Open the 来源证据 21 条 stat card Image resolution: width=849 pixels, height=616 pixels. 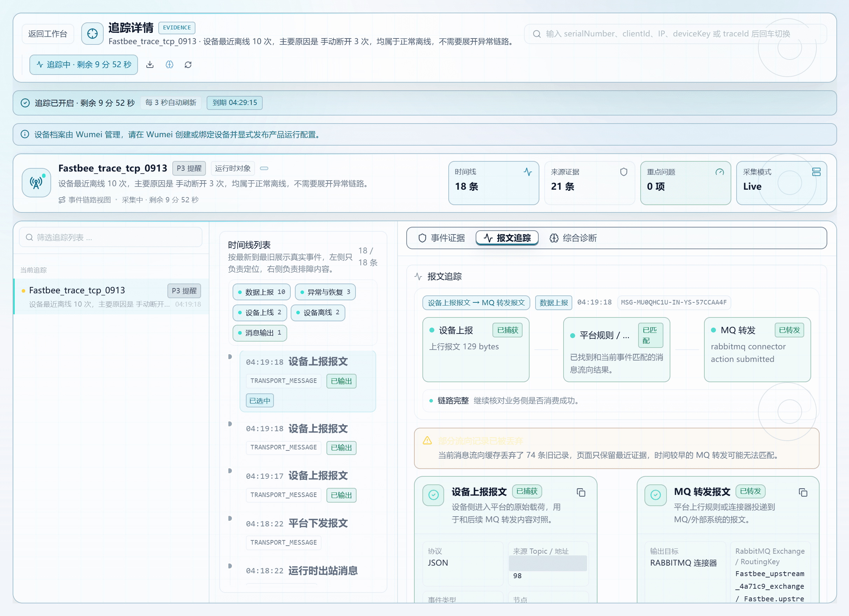click(x=589, y=183)
